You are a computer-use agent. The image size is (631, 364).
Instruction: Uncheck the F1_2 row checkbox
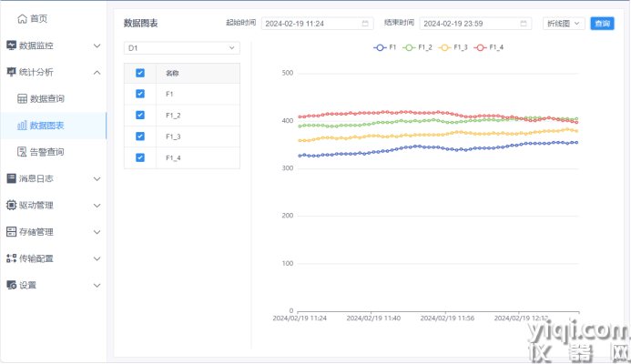[x=140, y=115]
